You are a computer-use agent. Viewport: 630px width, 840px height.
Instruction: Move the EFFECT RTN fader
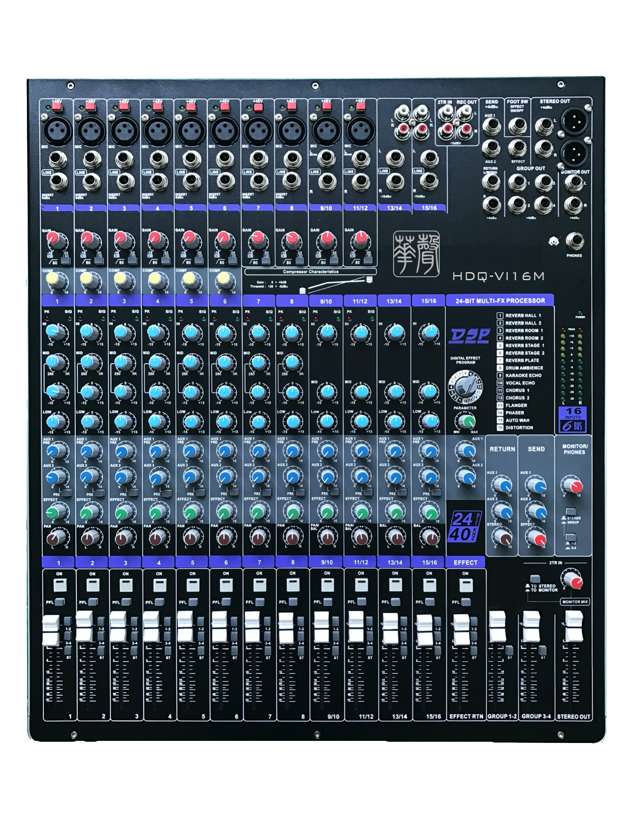461,630
